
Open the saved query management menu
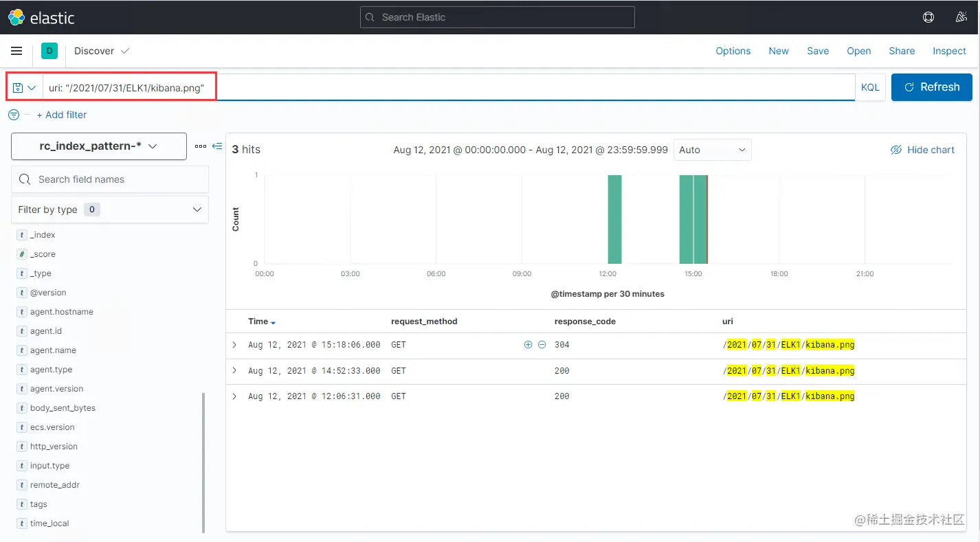[x=24, y=87]
